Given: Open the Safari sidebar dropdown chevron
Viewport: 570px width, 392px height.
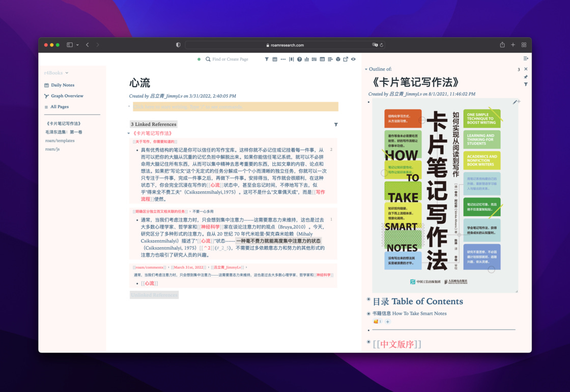Looking at the screenshot, I should (x=77, y=45).
